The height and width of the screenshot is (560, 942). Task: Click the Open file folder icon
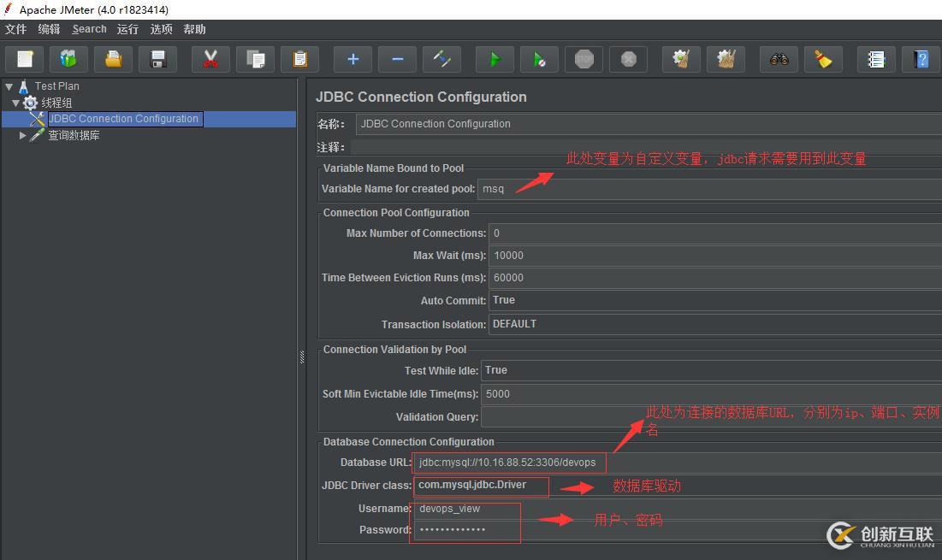click(x=113, y=60)
